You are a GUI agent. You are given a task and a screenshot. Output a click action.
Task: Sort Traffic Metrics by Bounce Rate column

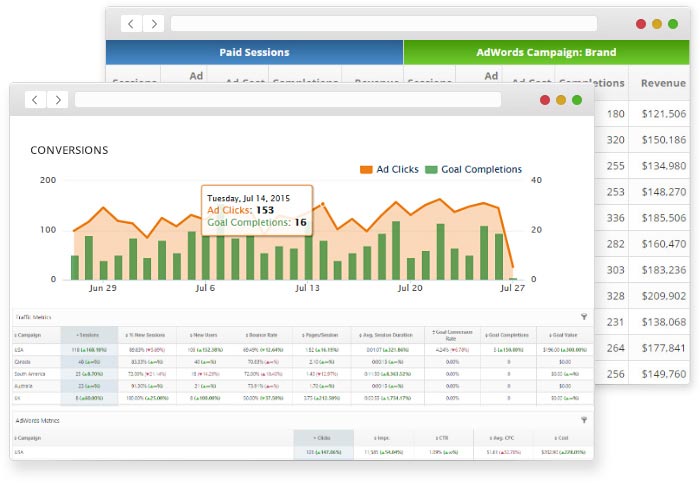(x=265, y=335)
